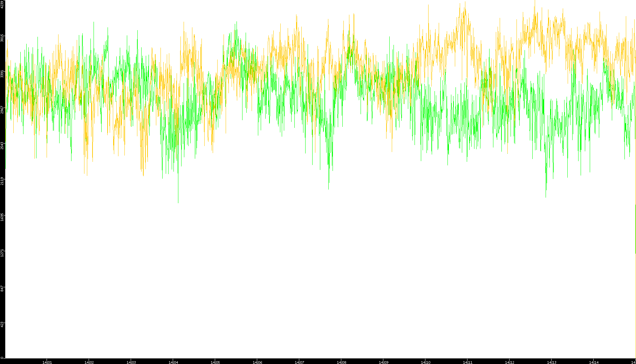Click the 2543 value axis label
The width and height of the screenshot is (636, 364).
click(2, 145)
